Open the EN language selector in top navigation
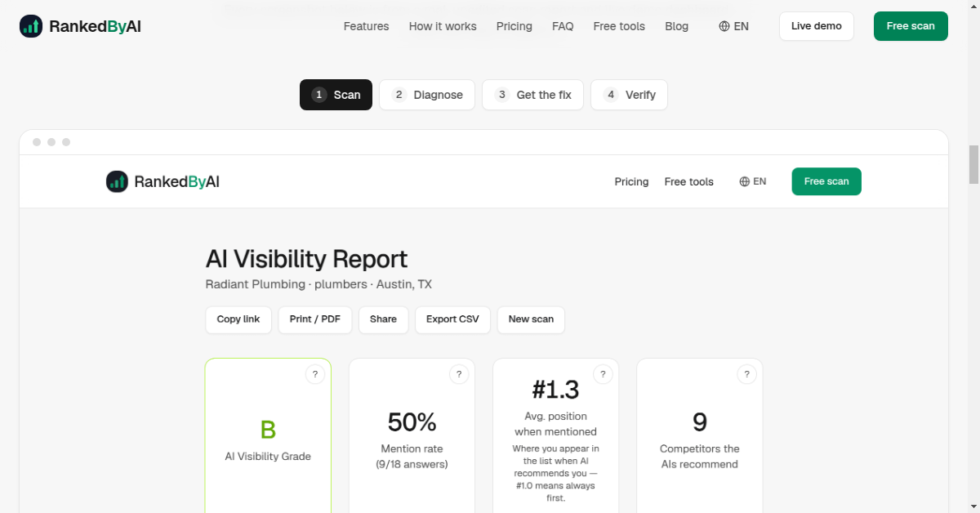Viewport: 980px width, 513px height. [733, 26]
